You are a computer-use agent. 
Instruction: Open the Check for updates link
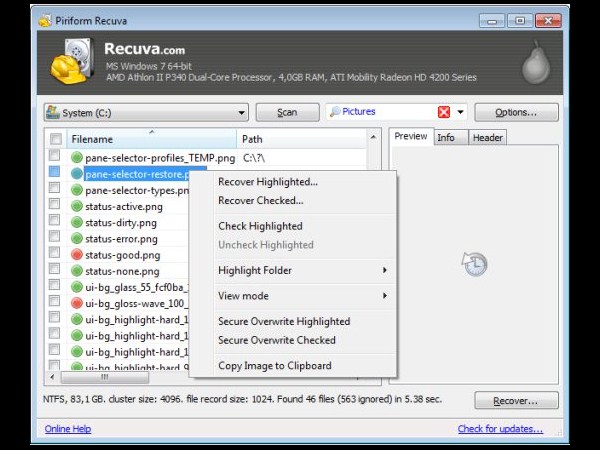[500, 429]
